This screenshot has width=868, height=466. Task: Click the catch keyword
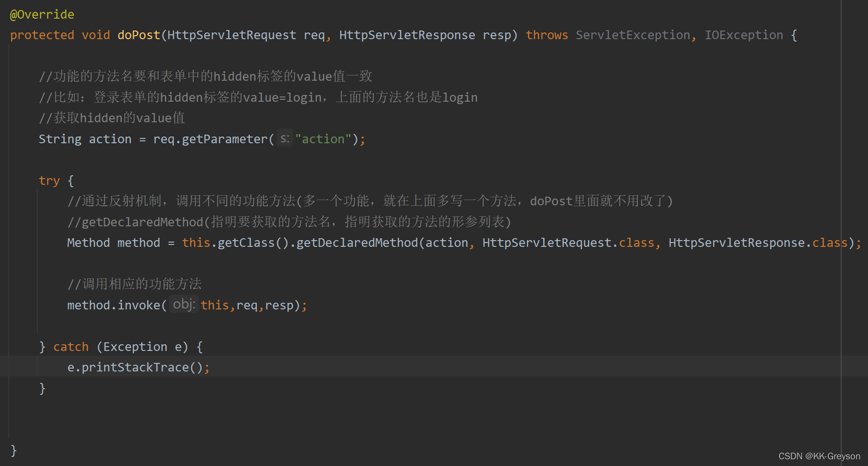point(71,347)
